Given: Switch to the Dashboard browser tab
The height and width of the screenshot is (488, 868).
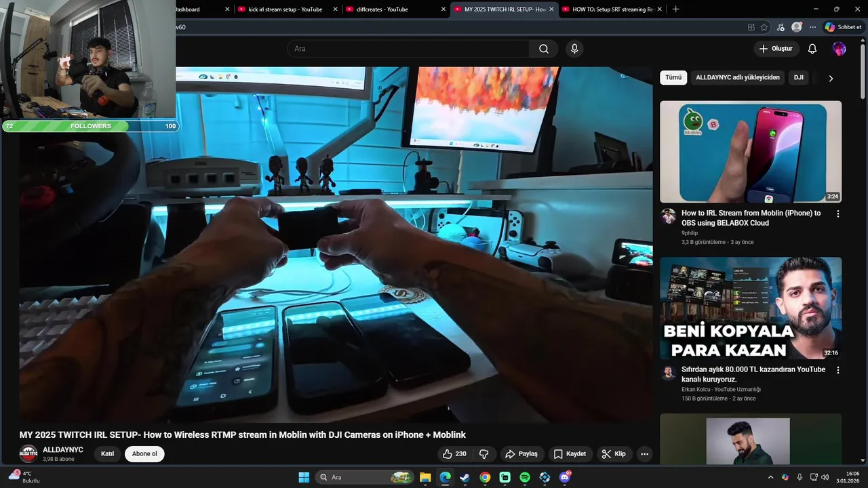Looking at the screenshot, I should coord(203,9).
